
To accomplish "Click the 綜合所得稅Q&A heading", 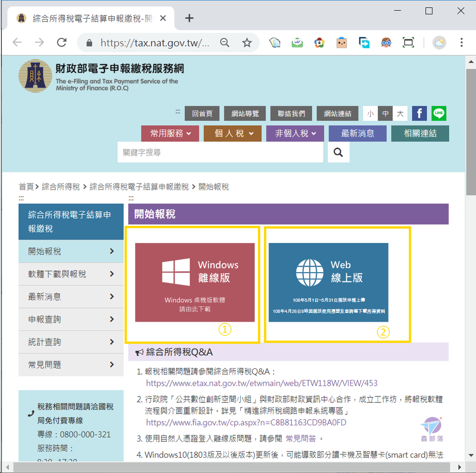I will point(179,352).
